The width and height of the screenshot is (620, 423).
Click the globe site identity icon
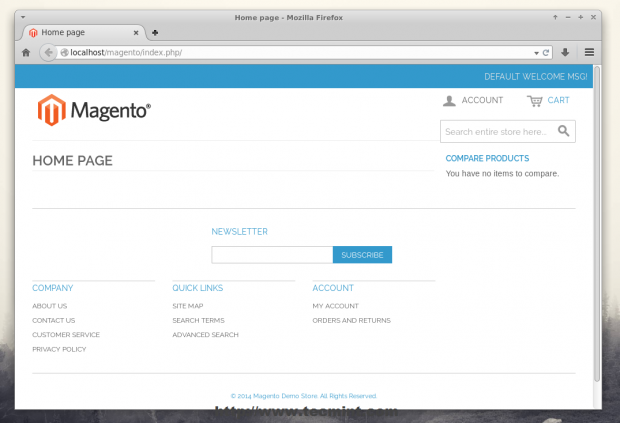click(64, 53)
